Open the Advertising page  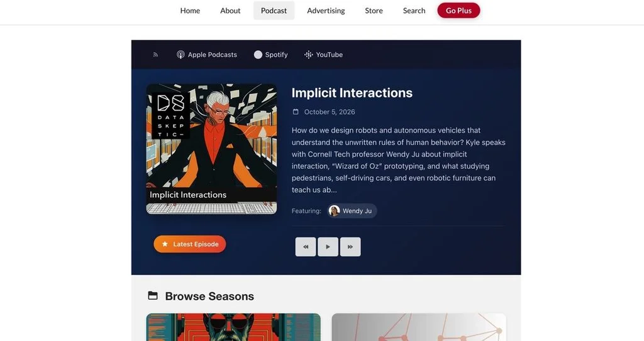pos(326,11)
